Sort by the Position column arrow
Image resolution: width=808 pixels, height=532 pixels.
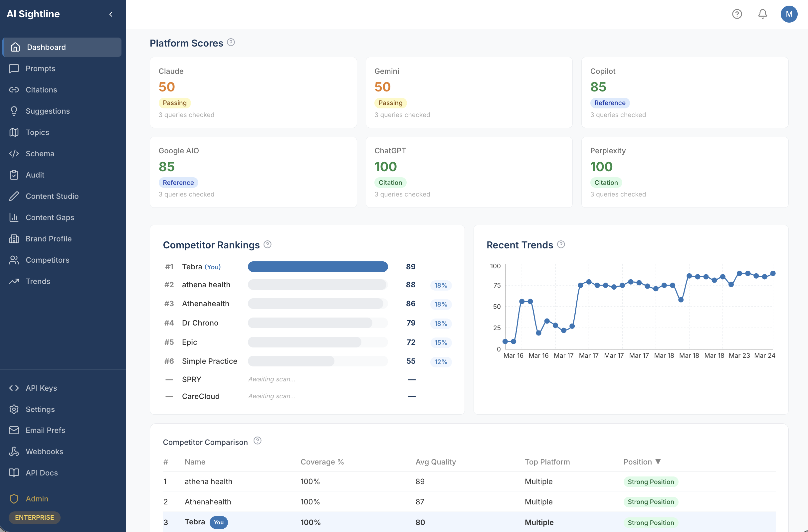point(658,462)
